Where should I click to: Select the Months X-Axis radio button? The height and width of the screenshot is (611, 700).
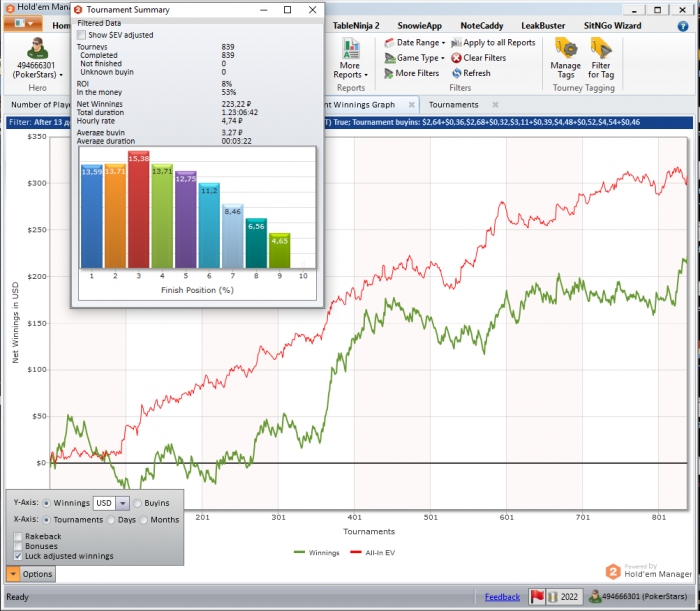point(143,520)
